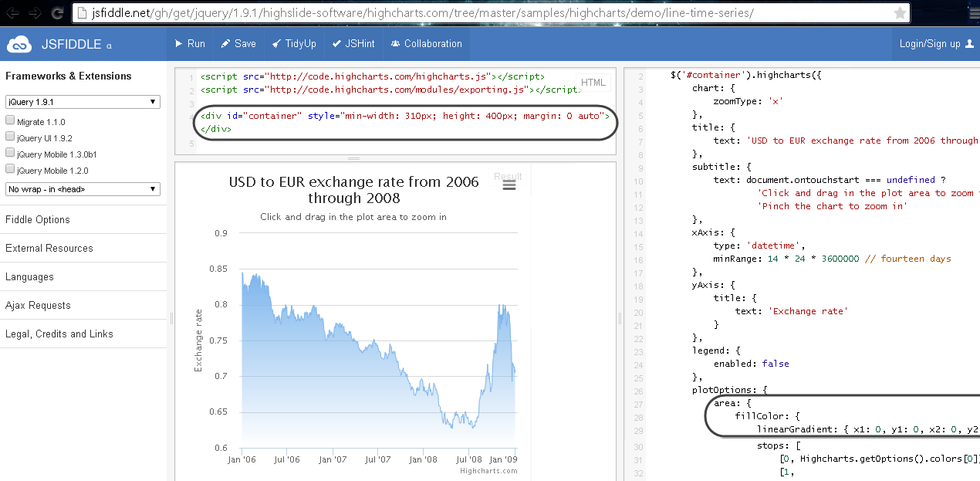Check the jQuery Mobile 1.3.0b1 option

click(10, 153)
